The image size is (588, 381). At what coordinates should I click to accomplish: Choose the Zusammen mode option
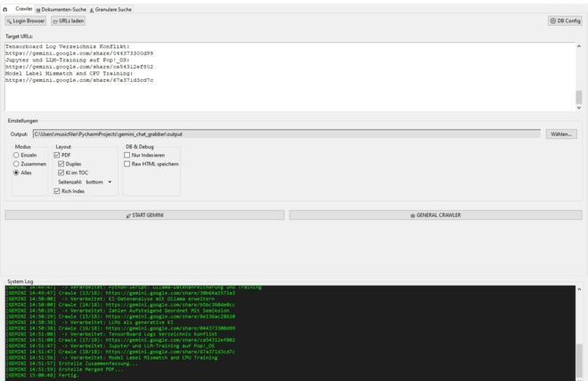16,164
